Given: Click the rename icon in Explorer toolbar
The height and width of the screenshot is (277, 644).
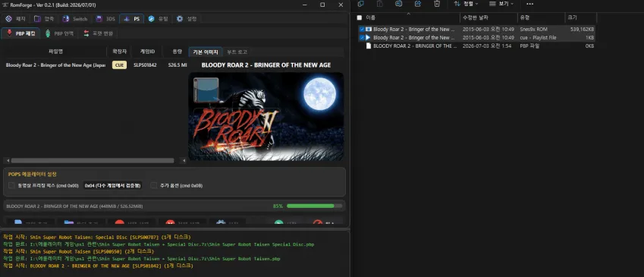Looking at the screenshot, I should pos(398,4).
